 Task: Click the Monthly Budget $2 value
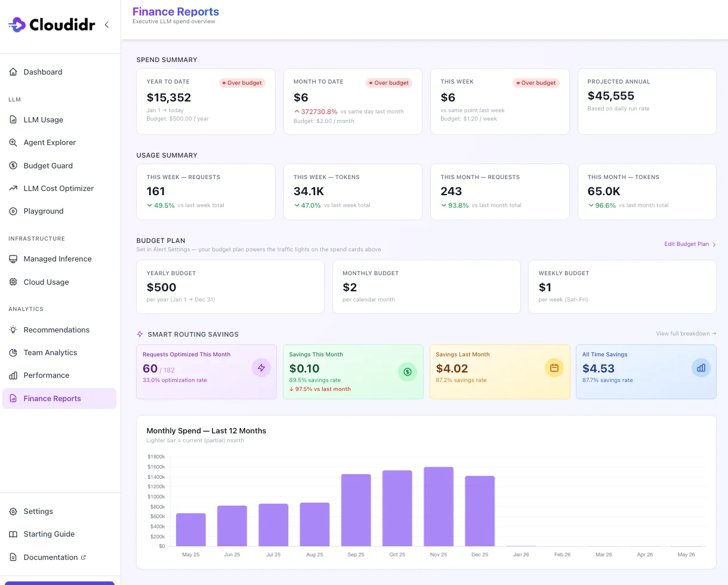click(x=350, y=287)
